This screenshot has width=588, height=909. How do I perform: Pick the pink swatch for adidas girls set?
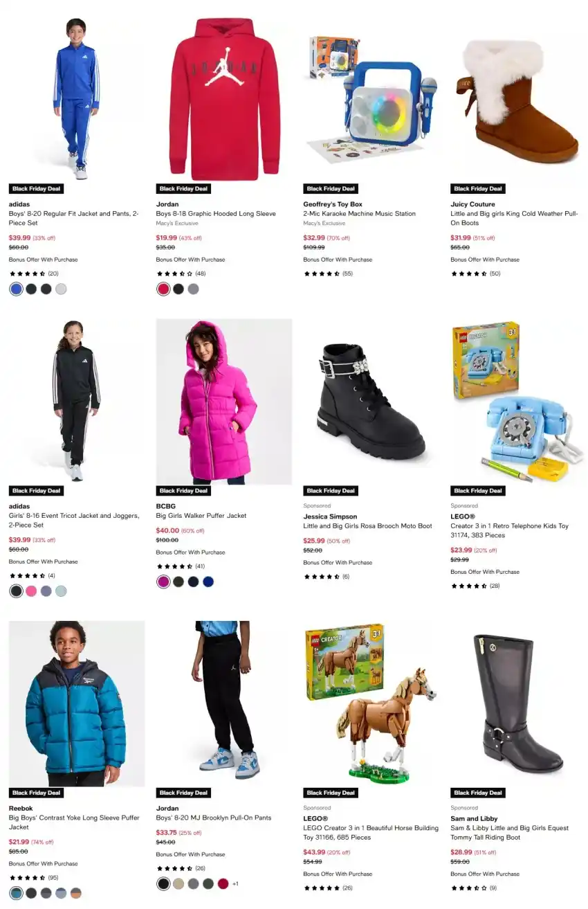point(31,591)
